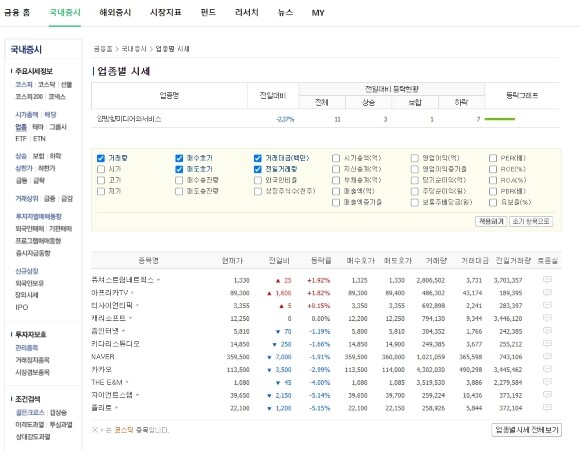Open the 골든크로스 sidebar link

coord(30,413)
